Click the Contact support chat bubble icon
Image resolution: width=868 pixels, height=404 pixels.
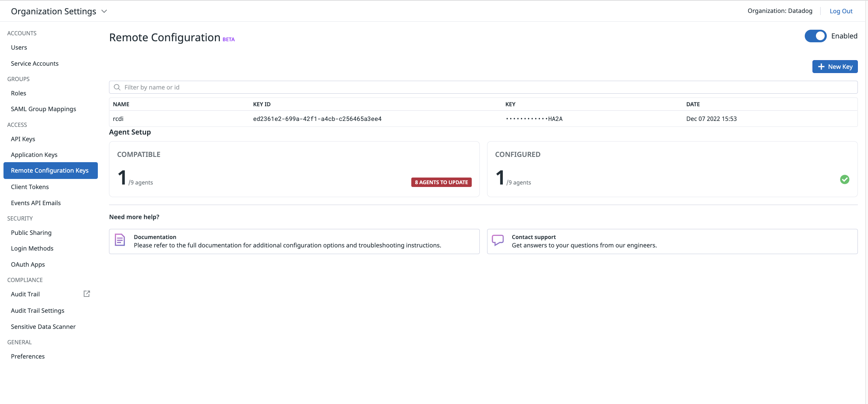point(498,240)
